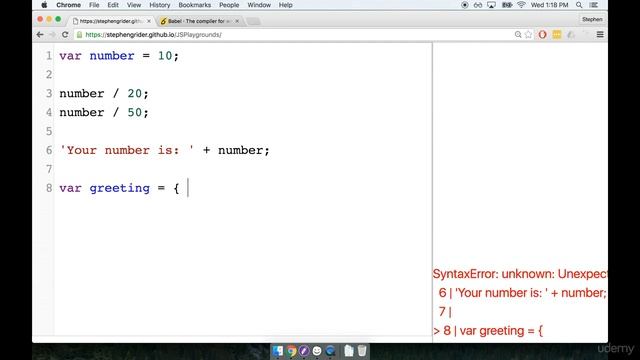Open the History menu

160,5
